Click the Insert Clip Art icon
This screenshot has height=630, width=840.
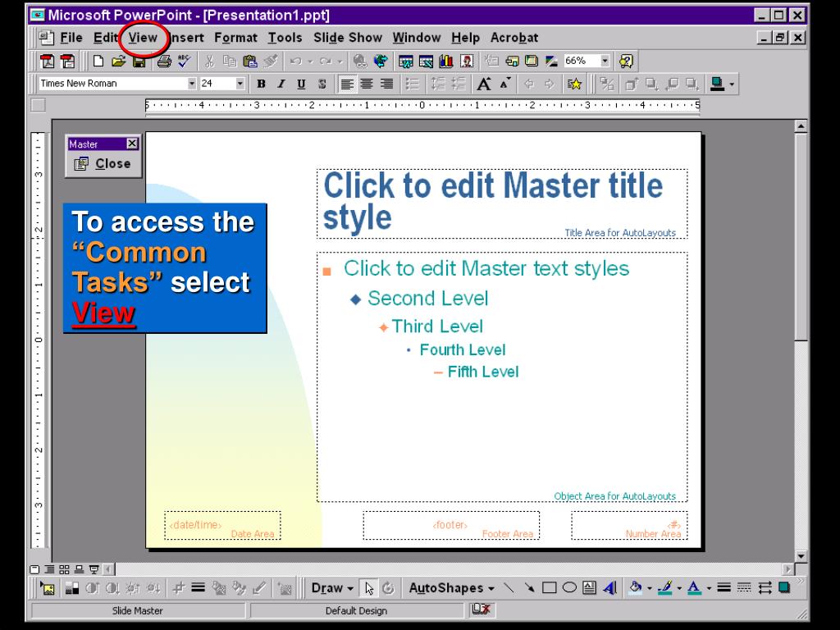[467, 61]
